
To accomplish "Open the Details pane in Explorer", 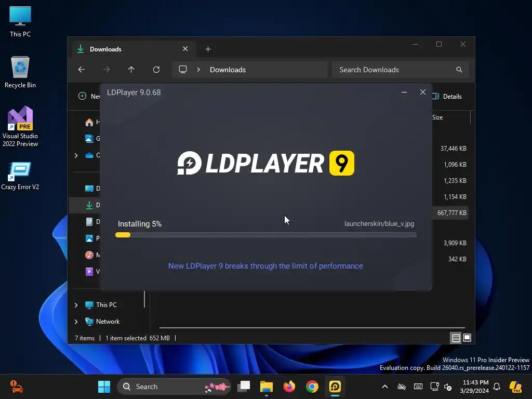I will point(447,96).
